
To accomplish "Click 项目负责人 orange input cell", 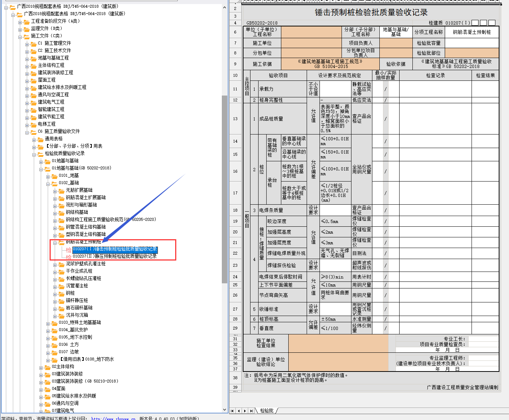I will [x=396, y=43].
